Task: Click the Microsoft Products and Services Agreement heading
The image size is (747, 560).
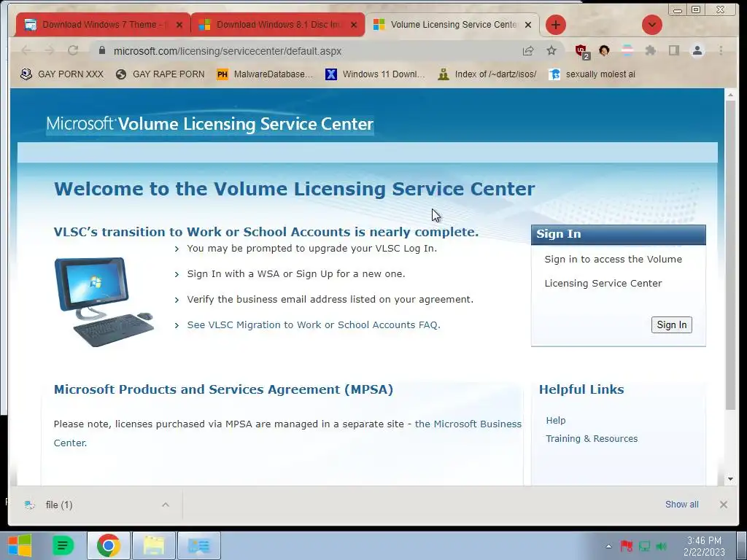Action: (x=223, y=389)
